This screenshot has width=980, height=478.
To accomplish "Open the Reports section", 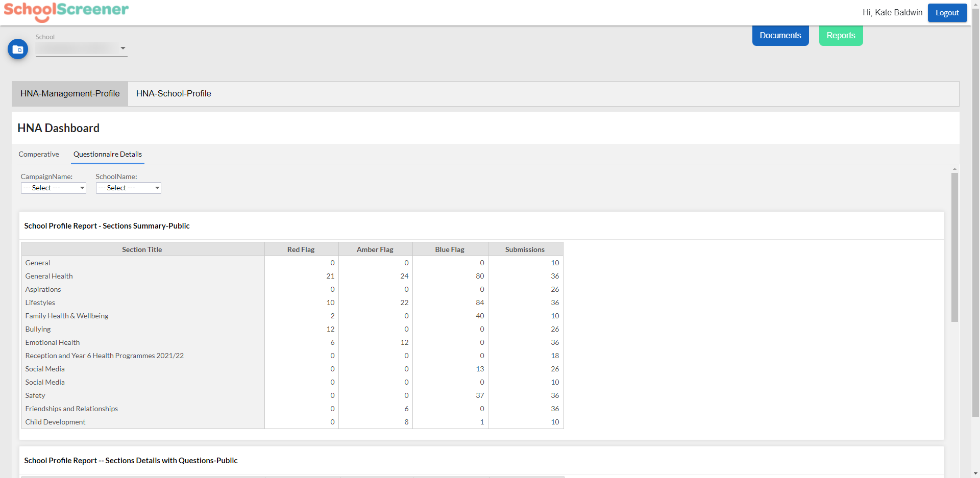I will click(841, 35).
